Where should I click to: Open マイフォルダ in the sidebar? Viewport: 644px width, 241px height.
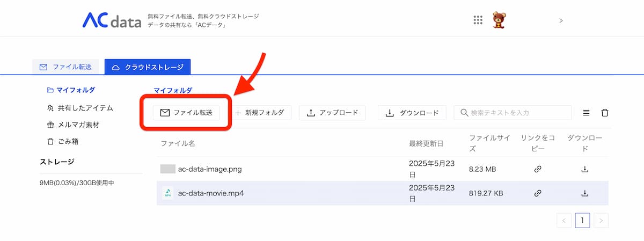pos(72,90)
